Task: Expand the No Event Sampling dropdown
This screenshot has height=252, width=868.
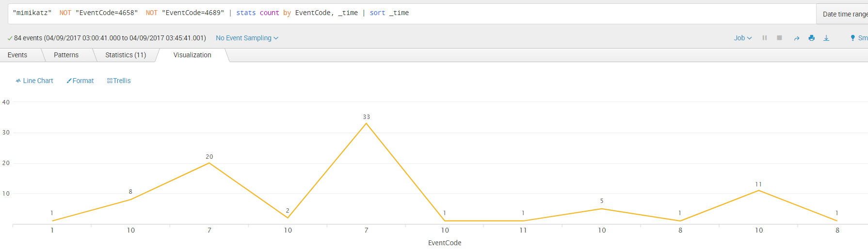Action: [x=247, y=38]
